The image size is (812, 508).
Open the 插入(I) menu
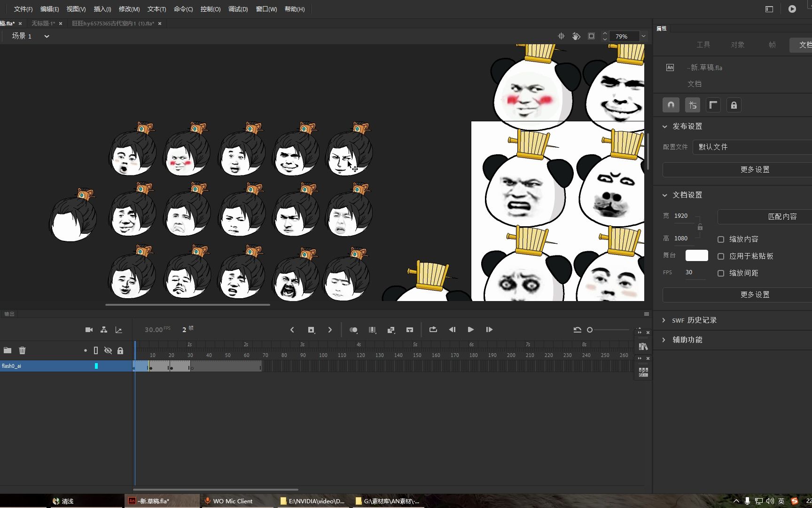102,9
